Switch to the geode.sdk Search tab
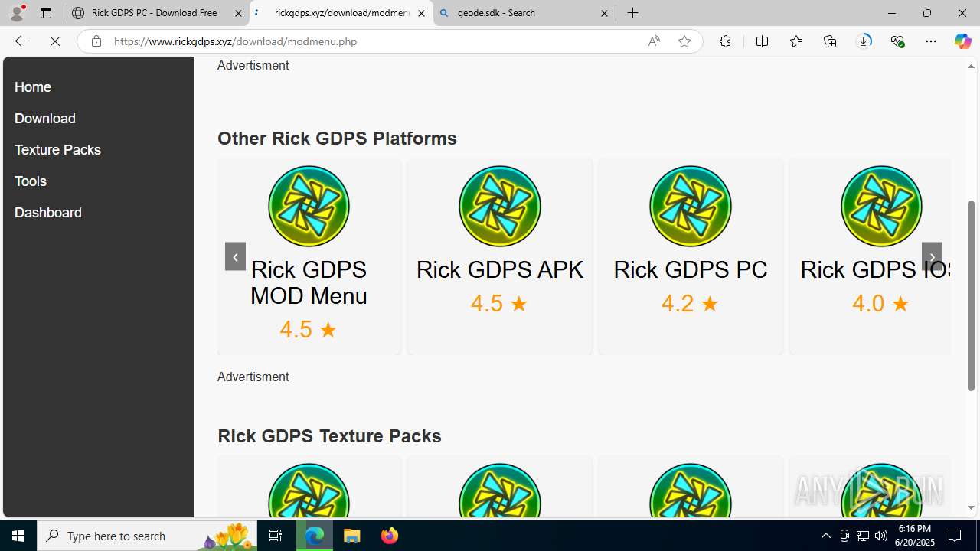 (524, 13)
